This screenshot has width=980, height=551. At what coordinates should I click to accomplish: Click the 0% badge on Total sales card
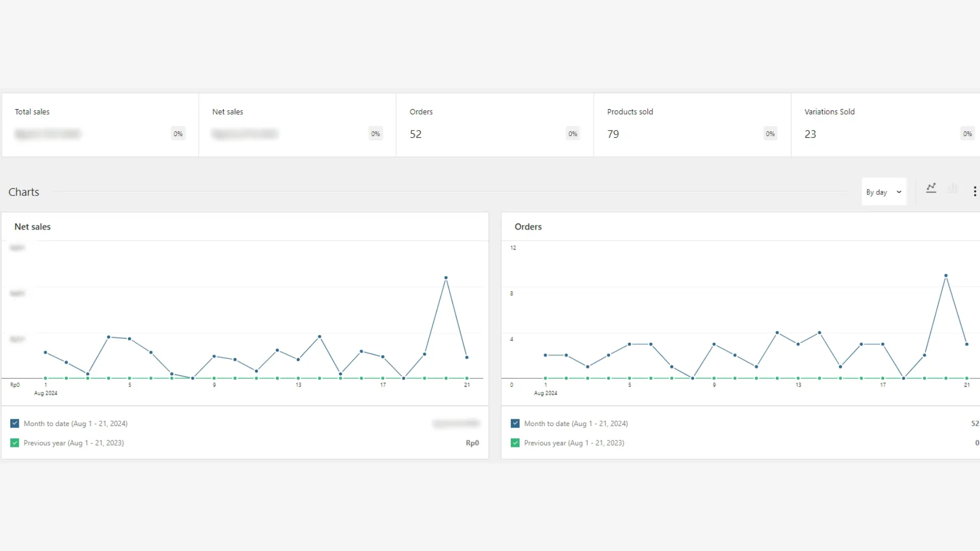pyautogui.click(x=178, y=133)
